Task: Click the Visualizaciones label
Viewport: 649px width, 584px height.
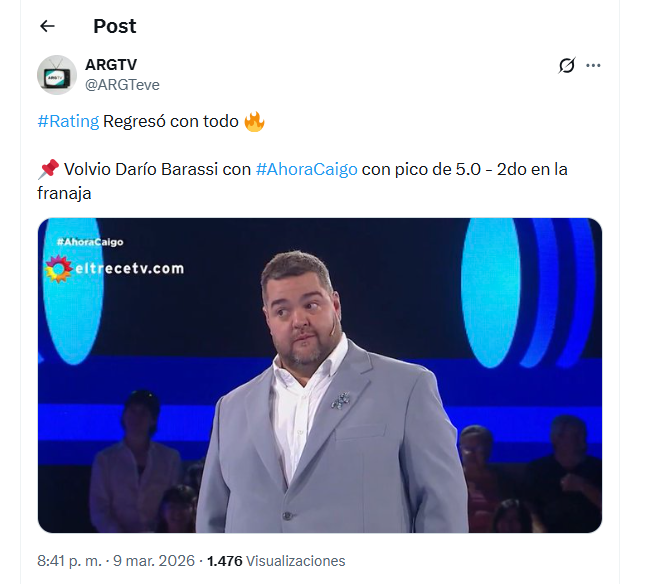Action: (x=295, y=561)
